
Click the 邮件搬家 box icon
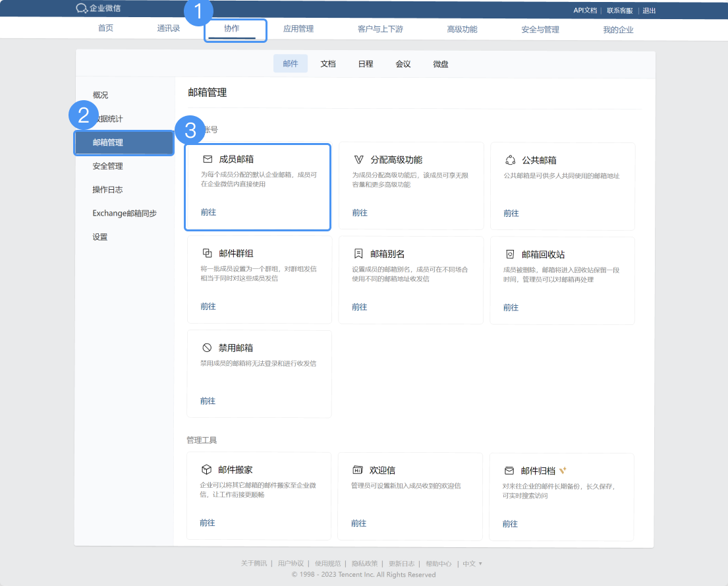click(x=206, y=470)
